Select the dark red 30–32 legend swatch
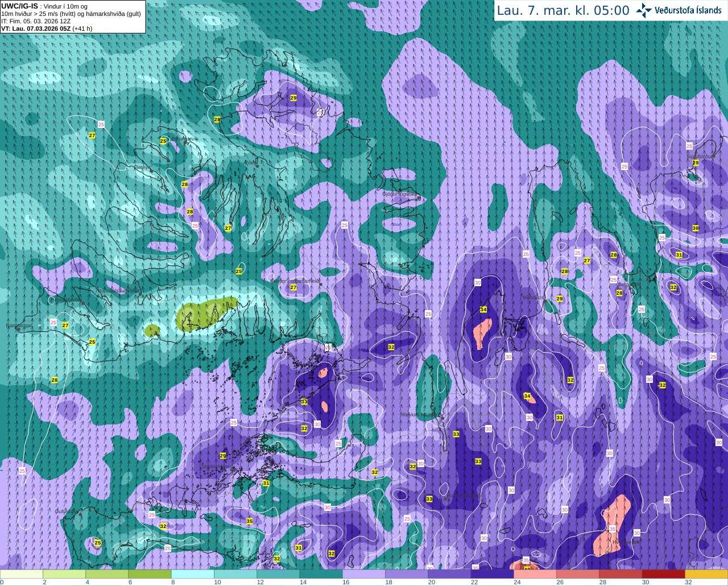 click(x=664, y=574)
